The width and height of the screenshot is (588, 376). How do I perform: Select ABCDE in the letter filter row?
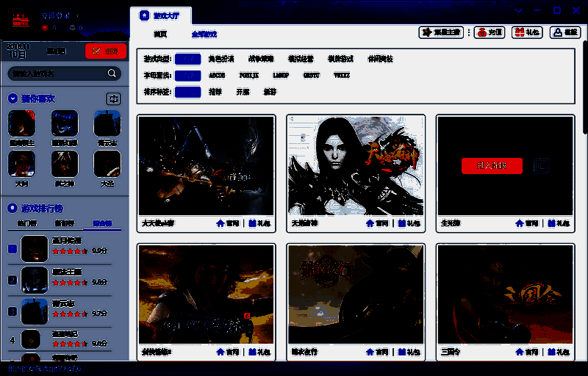(217, 75)
